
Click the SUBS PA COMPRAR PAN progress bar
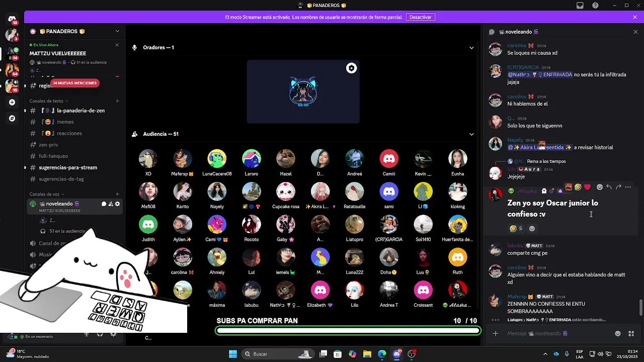(348, 330)
